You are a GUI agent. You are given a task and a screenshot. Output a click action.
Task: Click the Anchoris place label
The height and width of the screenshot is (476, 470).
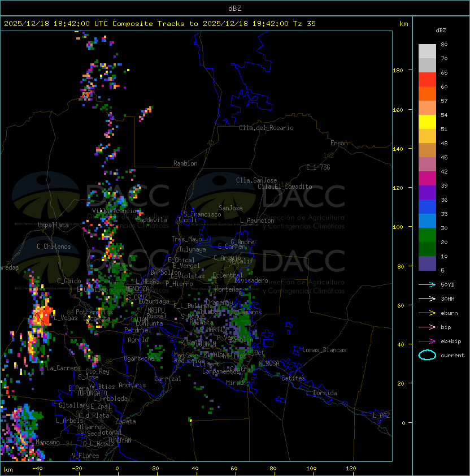click(x=132, y=385)
